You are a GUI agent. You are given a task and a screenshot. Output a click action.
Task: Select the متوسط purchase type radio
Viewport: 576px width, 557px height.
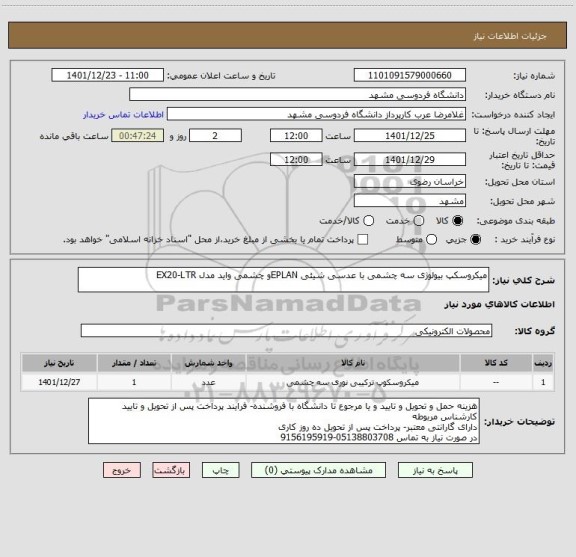click(431, 240)
